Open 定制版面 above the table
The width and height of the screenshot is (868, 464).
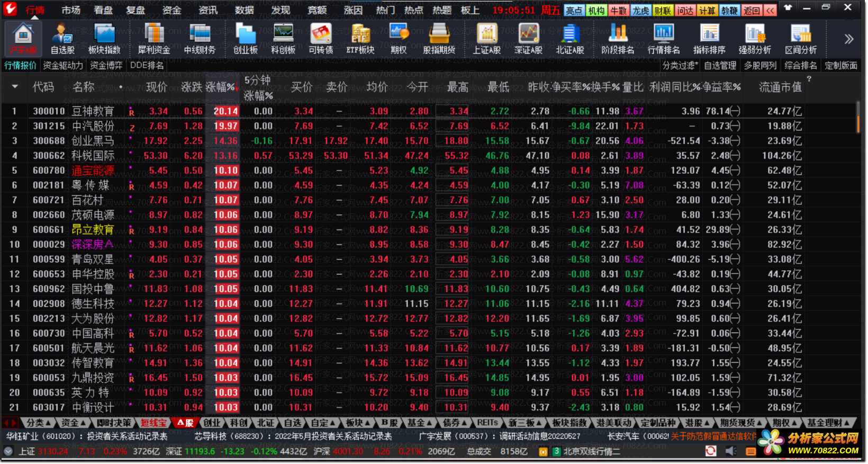[841, 65]
